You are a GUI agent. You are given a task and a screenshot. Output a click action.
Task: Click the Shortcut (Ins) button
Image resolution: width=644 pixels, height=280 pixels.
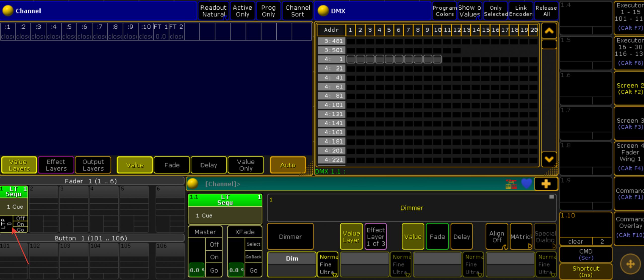point(586,271)
